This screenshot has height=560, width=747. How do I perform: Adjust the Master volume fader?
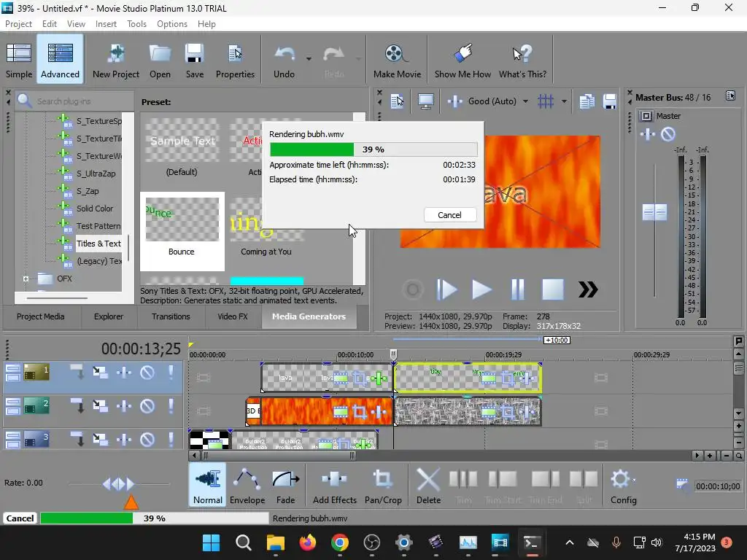point(654,212)
